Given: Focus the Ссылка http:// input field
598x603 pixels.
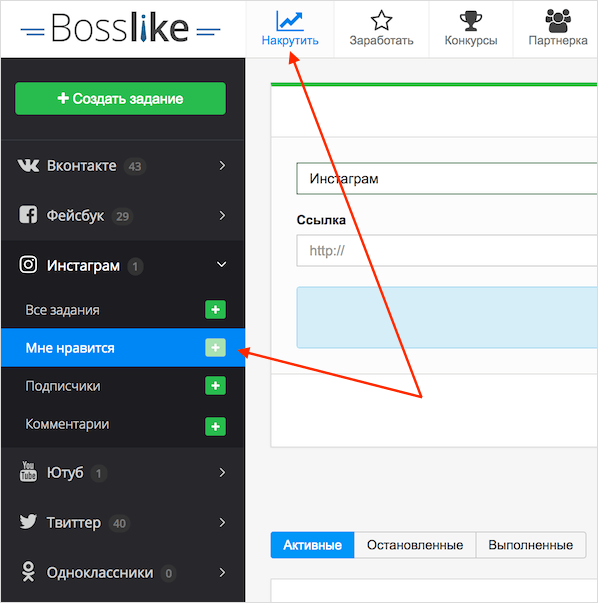Looking at the screenshot, I should point(446,251).
